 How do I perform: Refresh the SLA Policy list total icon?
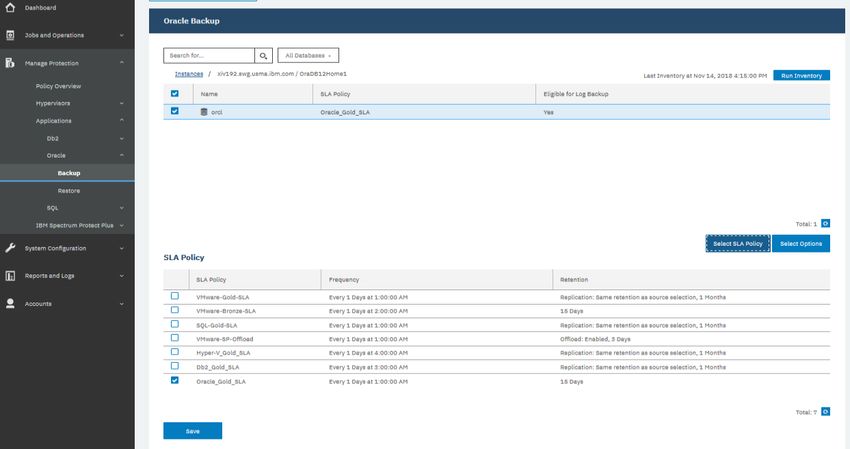click(825, 412)
